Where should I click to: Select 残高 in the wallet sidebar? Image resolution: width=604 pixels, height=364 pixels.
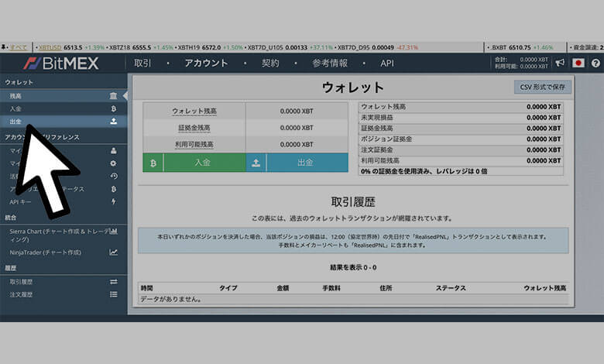click(63, 96)
